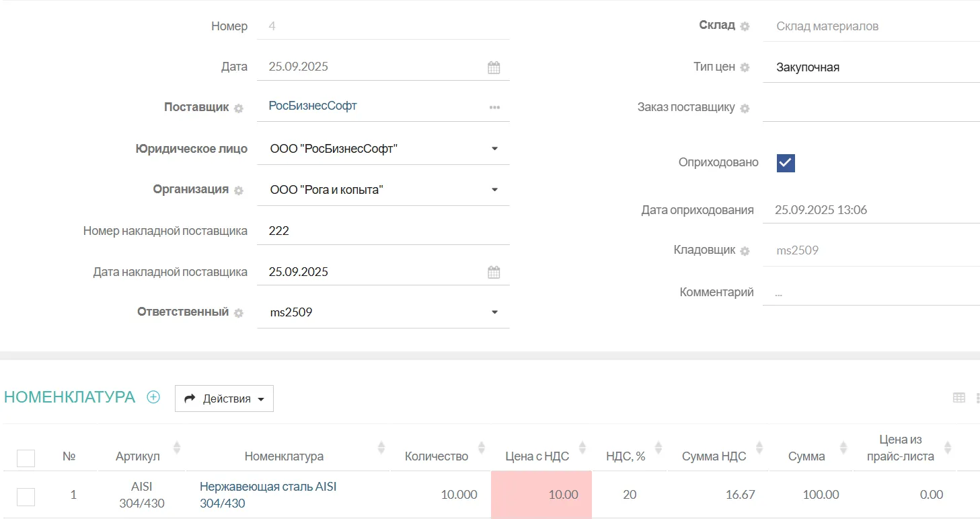Select the checkbox for row 1
The height and width of the screenshot is (519, 980).
pos(26,497)
